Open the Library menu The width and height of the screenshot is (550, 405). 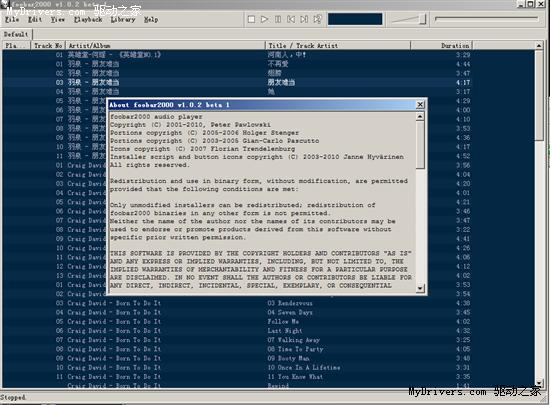point(123,20)
